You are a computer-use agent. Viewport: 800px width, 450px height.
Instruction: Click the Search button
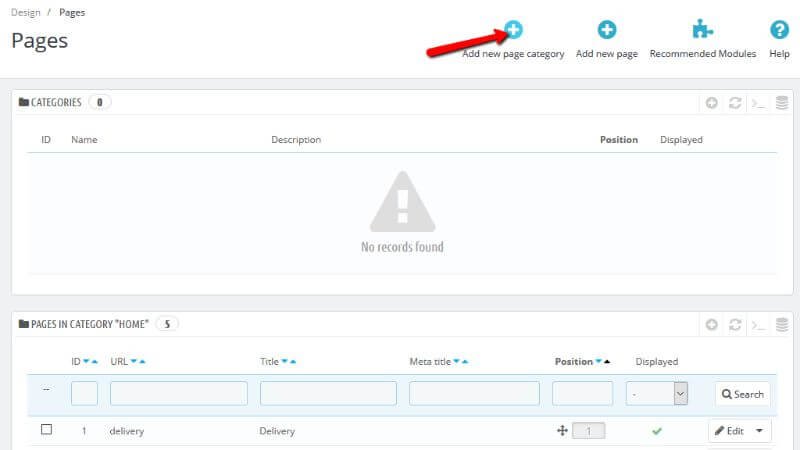coord(742,394)
